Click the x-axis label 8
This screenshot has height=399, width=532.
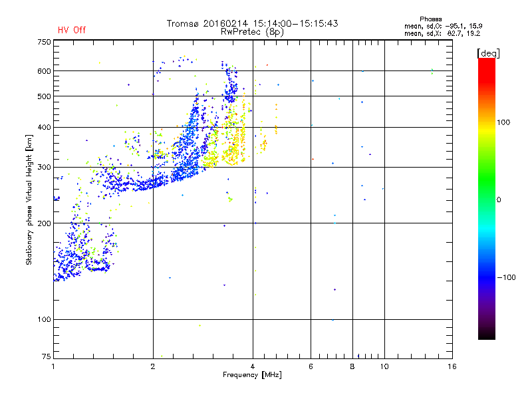pyautogui.click(x=352, y=366)
